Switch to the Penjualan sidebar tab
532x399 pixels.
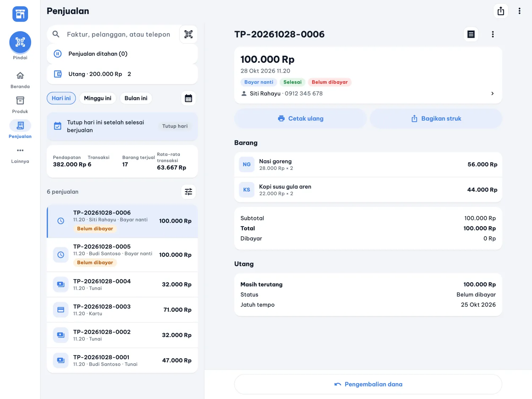(20, 129)
